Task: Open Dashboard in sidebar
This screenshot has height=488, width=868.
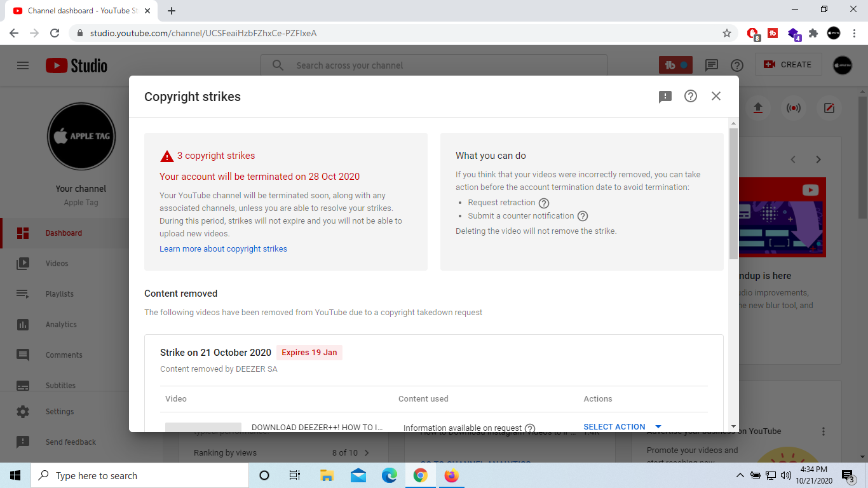Action: [64, 233]
